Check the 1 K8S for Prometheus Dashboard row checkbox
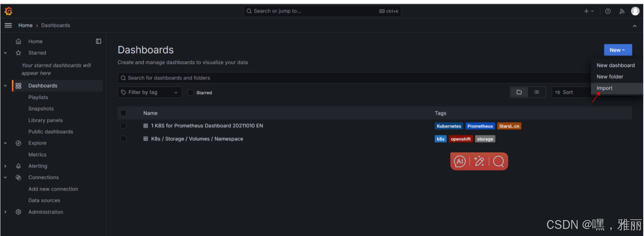Screen dimensions: 644x236 123,126
